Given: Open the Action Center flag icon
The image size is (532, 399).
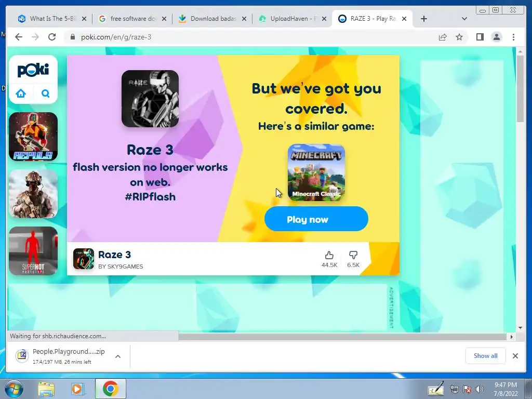Looking at the screenshot, I should point(467,389).
